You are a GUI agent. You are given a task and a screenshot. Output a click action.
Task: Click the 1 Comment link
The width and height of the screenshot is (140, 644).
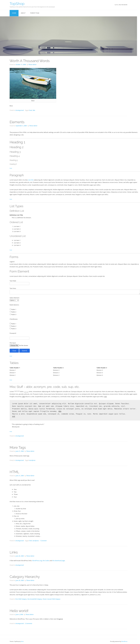(43, 541)
